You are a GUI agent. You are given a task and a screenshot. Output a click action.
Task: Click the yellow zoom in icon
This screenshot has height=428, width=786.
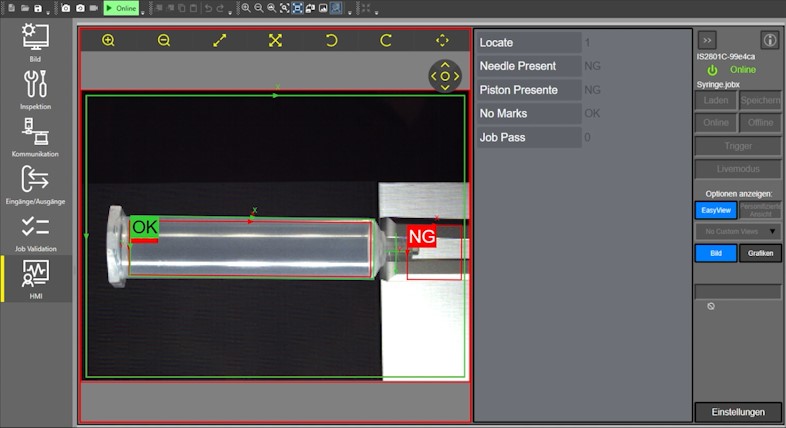(108, 41)
